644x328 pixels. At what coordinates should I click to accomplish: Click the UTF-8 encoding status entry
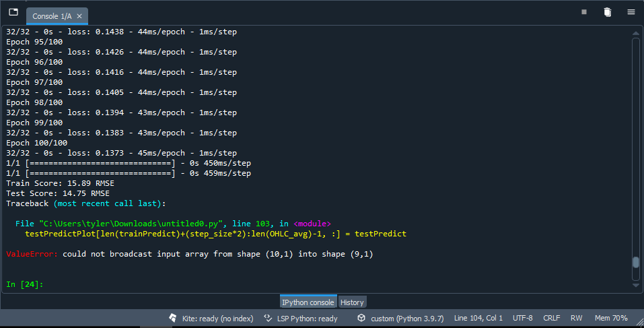coord(522,318)
